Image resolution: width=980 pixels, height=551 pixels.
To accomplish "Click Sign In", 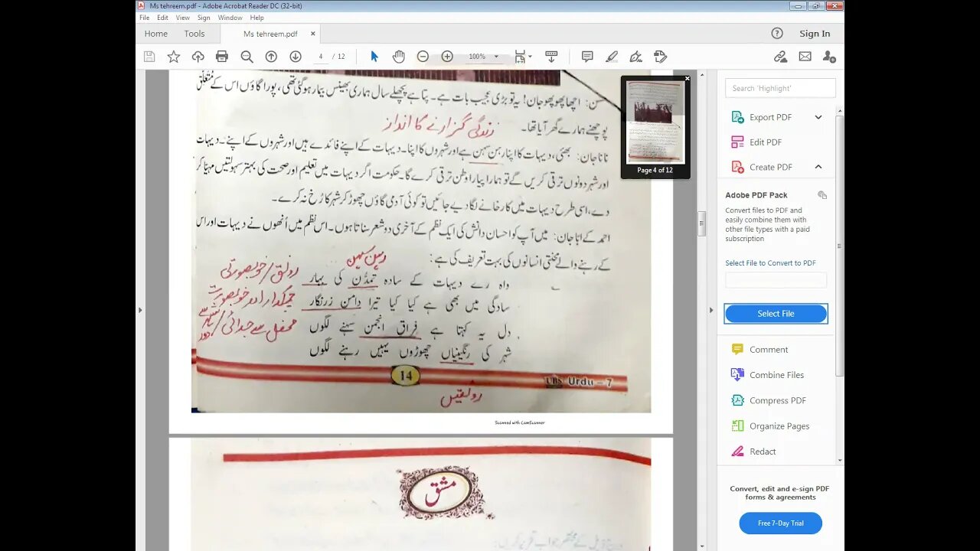I will click(x=815, y=34).
